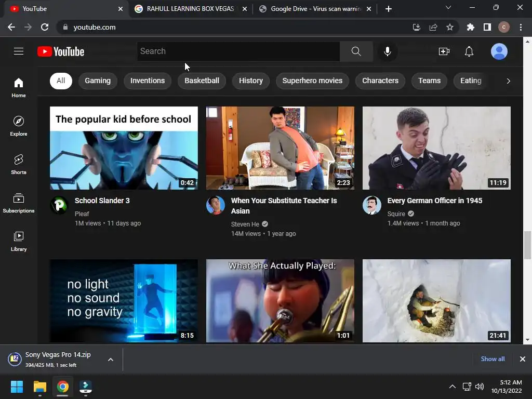The width and height of the screenshot is (532, 399).
Task: Close the Google Drive tab
Action: coord(369,9)
